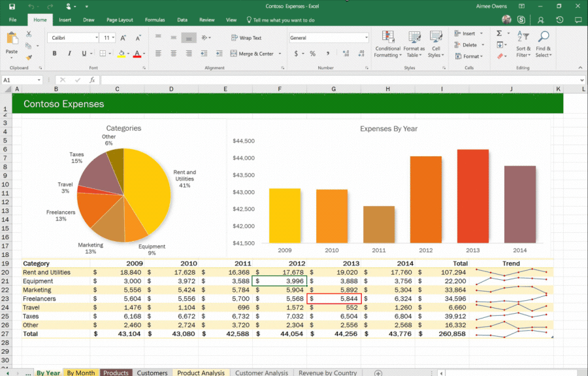Switch to the Customers sheet tab
588x376 pixels.
point(152,373)
